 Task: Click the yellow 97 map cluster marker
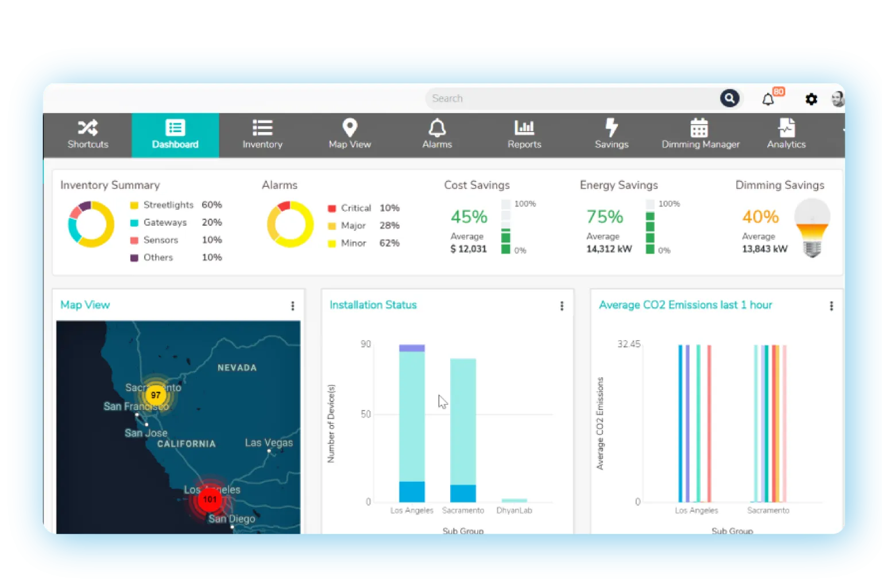pyautogui.click(x=156, y=395)
